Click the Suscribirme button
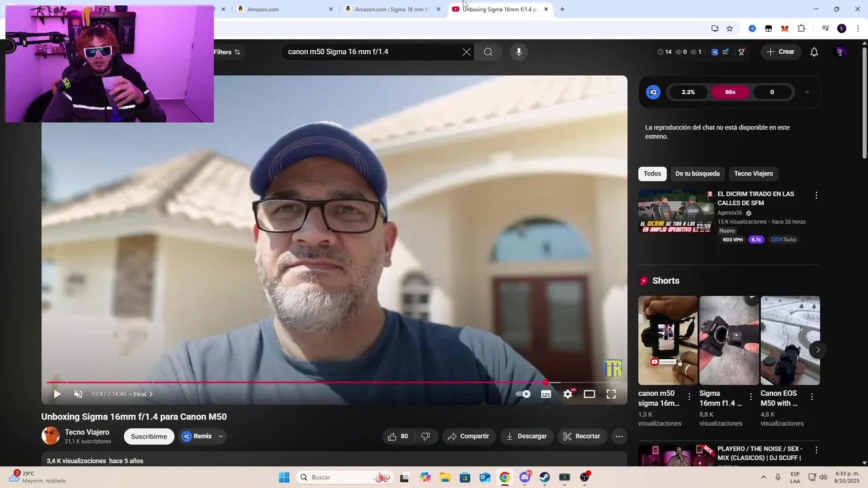The width and height of the screenshot is (868, 488). 149,436
